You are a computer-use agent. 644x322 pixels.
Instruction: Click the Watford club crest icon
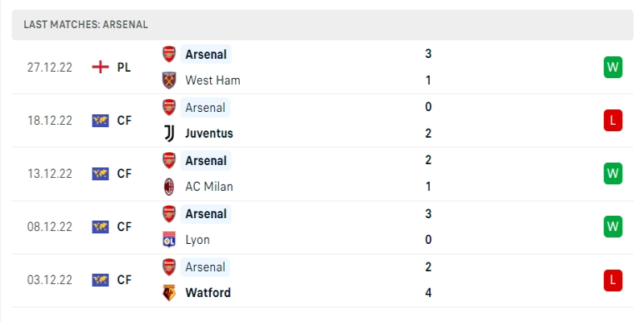(169, 293)
